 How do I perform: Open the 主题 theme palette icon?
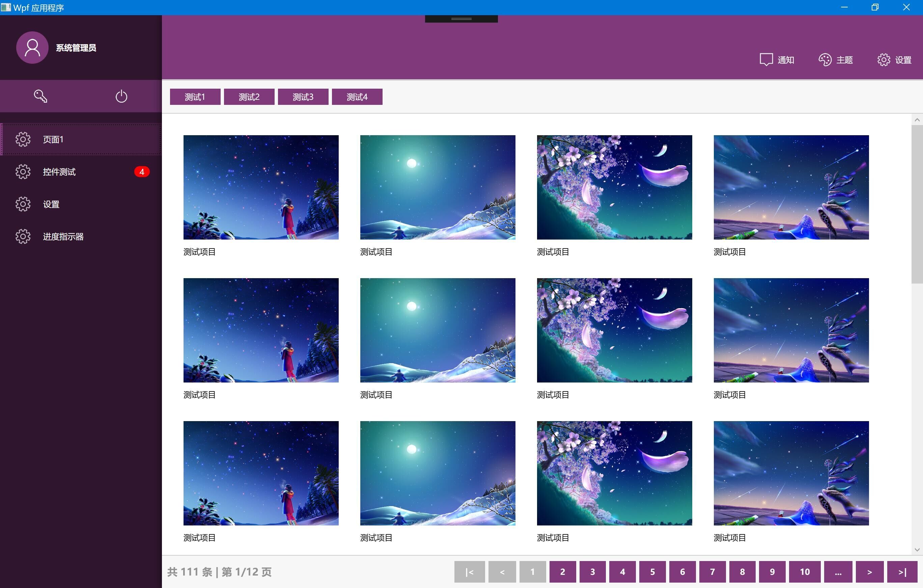[825, 60]
